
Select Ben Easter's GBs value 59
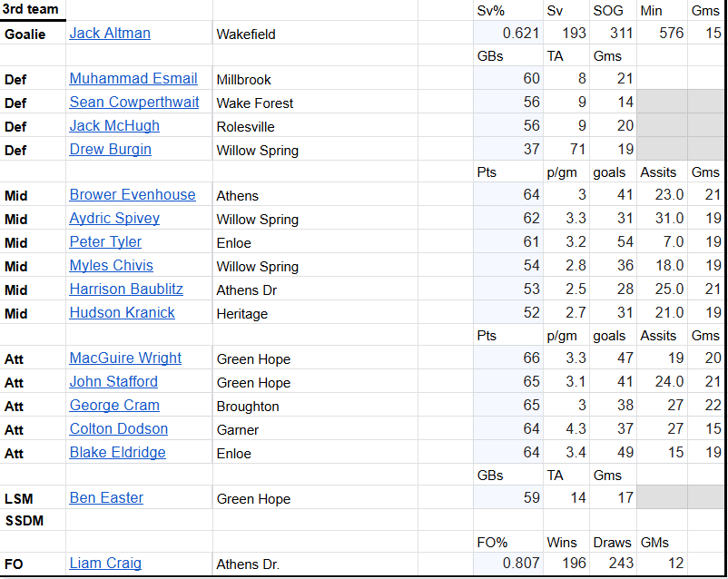[x=508, y=497]
